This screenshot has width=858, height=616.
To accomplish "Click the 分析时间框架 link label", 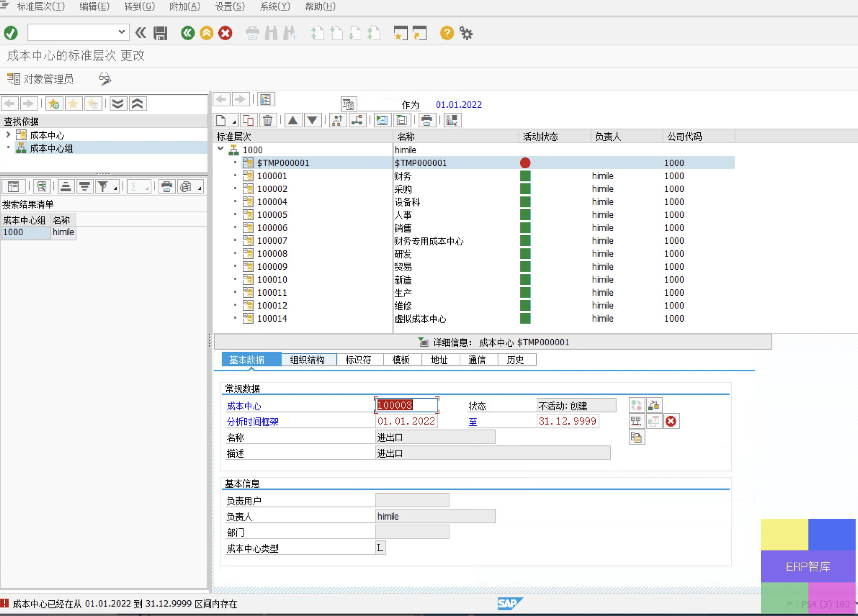I will pos(253,422).
